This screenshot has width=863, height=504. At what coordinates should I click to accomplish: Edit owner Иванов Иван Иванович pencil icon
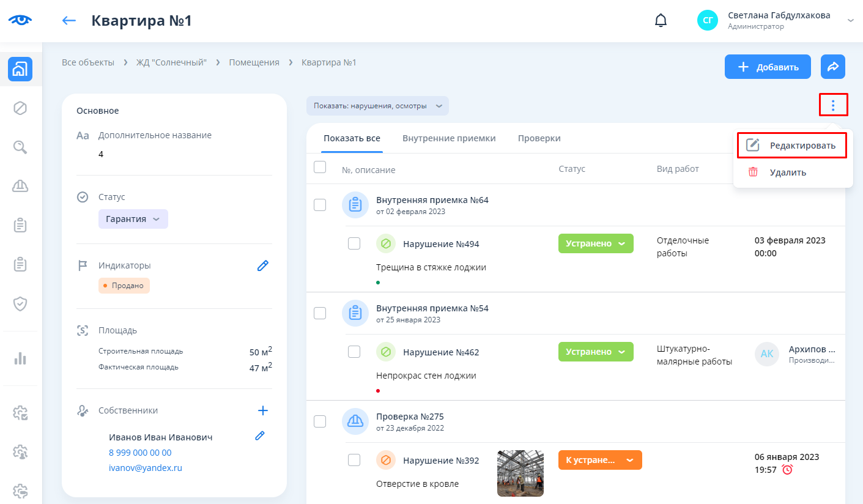pos(260,435)
